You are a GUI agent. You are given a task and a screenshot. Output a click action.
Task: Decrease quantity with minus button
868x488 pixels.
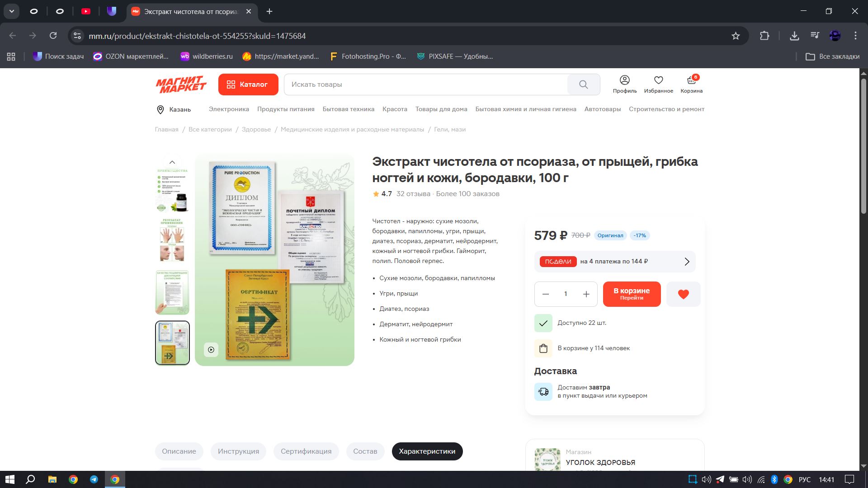(x=546, y=294)
